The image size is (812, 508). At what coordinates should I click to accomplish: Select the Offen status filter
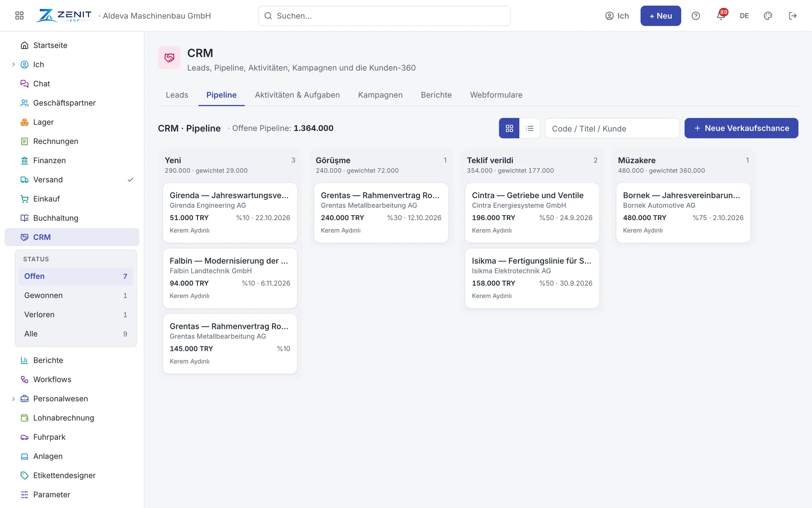(x=76, y=276)
